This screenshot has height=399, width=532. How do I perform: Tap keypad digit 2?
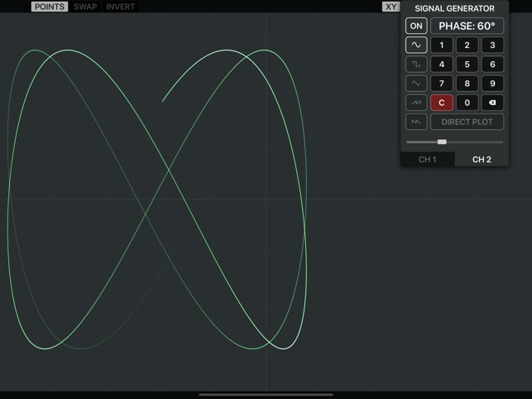pyautogui.click(x=467, y=45)
